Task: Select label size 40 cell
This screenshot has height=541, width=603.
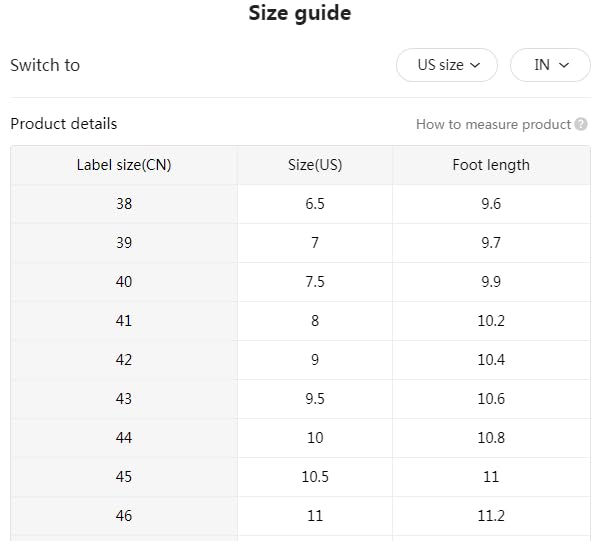Action: pos(124,282)
